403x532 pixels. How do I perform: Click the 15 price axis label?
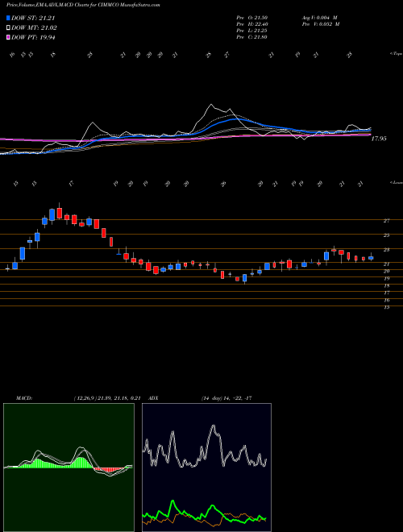[x=386, y=307]
